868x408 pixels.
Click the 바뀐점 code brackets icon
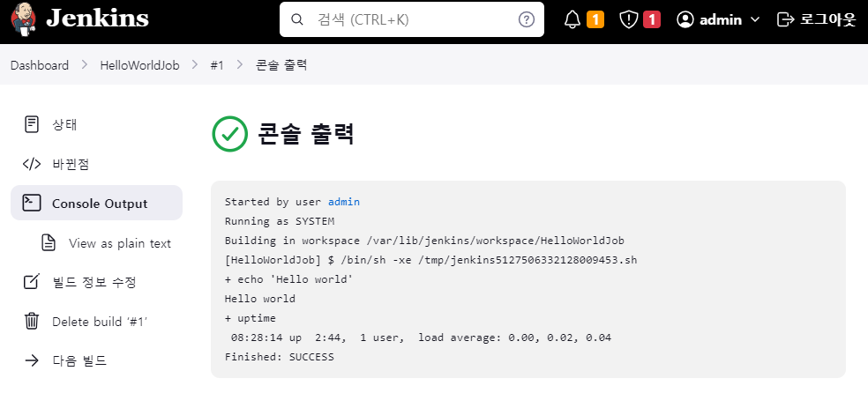(x=32, y=164)
